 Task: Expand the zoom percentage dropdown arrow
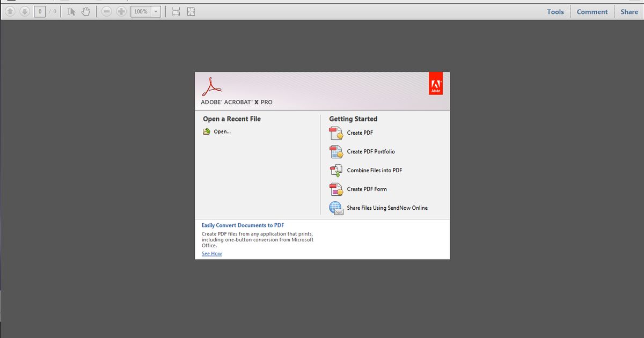pos(156,11)
